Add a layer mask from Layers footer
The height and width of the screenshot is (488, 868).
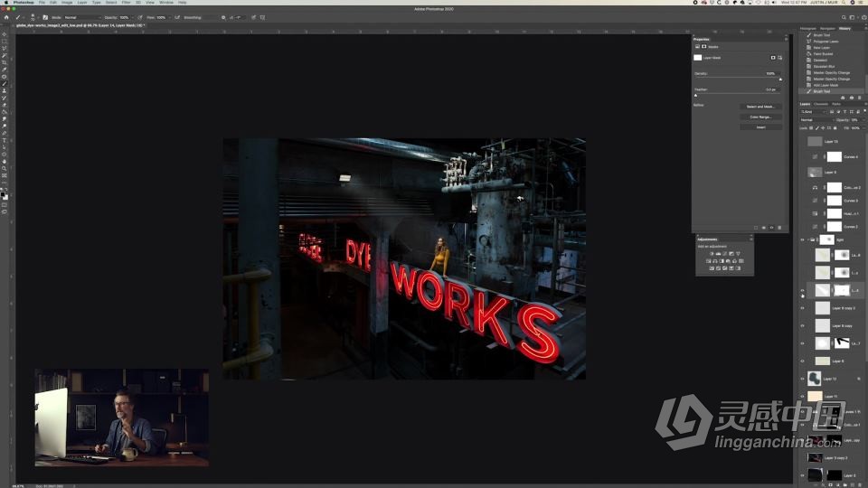(830, 484)
